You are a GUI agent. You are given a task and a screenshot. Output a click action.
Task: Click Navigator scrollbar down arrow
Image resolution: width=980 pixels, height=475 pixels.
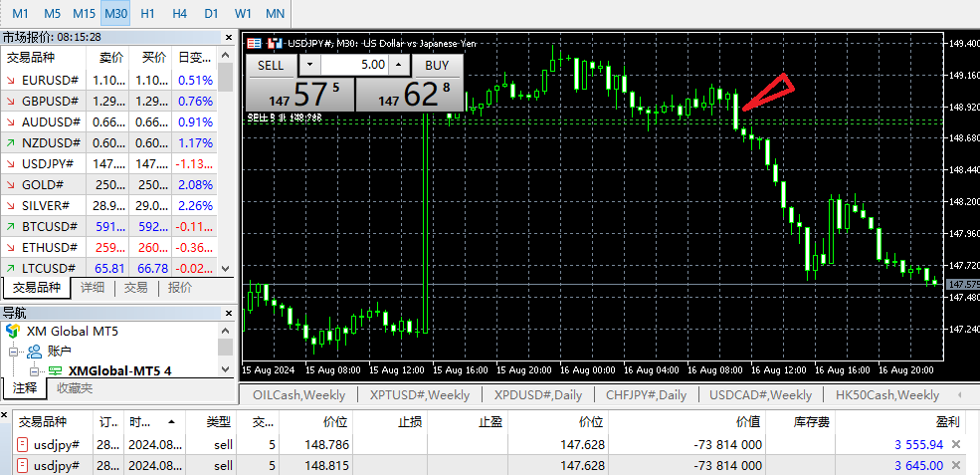pos(226,369)
